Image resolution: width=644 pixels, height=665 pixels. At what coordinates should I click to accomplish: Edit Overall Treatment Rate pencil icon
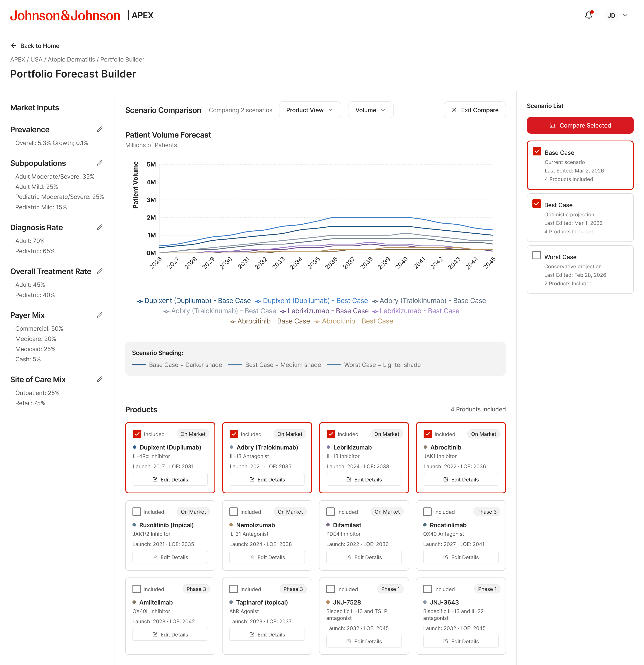(99, 271)
